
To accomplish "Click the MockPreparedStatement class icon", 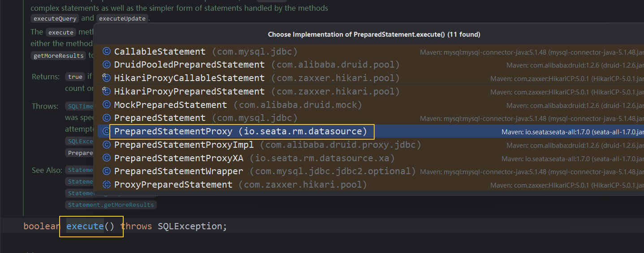I will (x=106, y=105).
